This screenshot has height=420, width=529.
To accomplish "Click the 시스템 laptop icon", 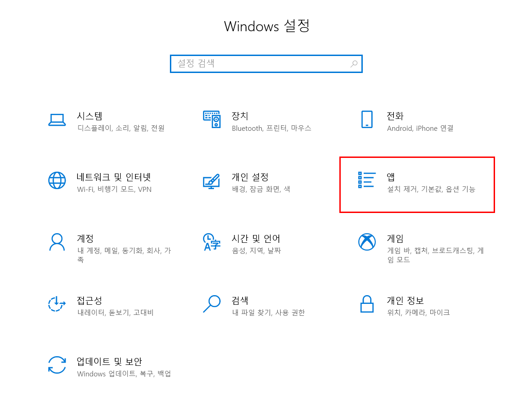I will (57, 120).
